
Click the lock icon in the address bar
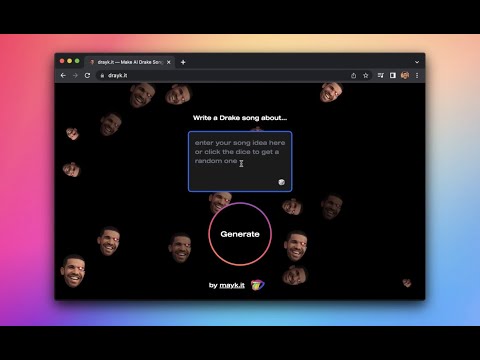[x=102, y=76]
